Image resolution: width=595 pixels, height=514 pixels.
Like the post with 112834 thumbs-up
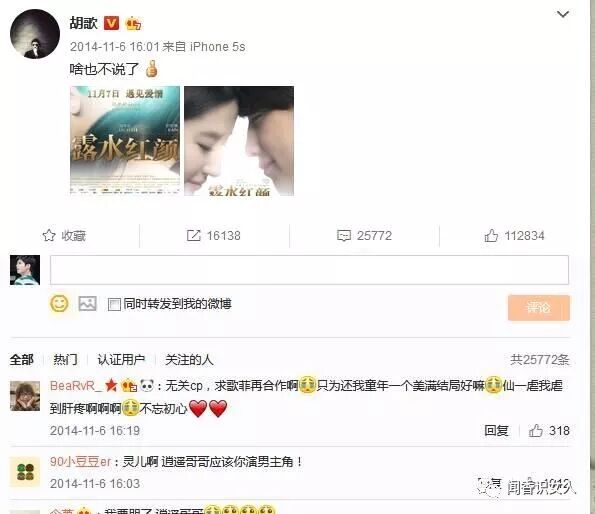coord(491,236)
